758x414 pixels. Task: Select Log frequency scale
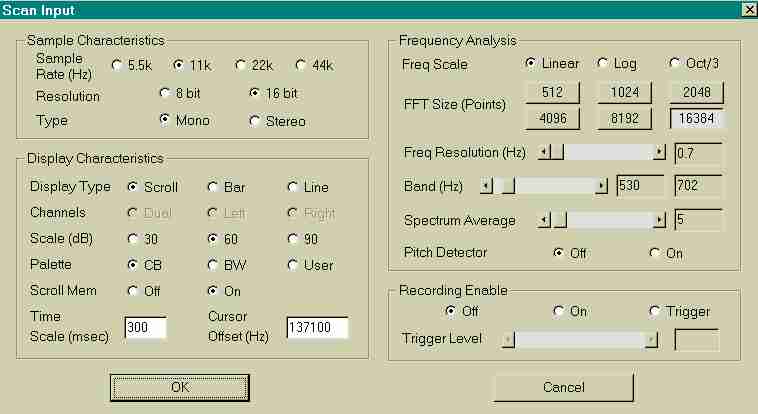[603, 64]
